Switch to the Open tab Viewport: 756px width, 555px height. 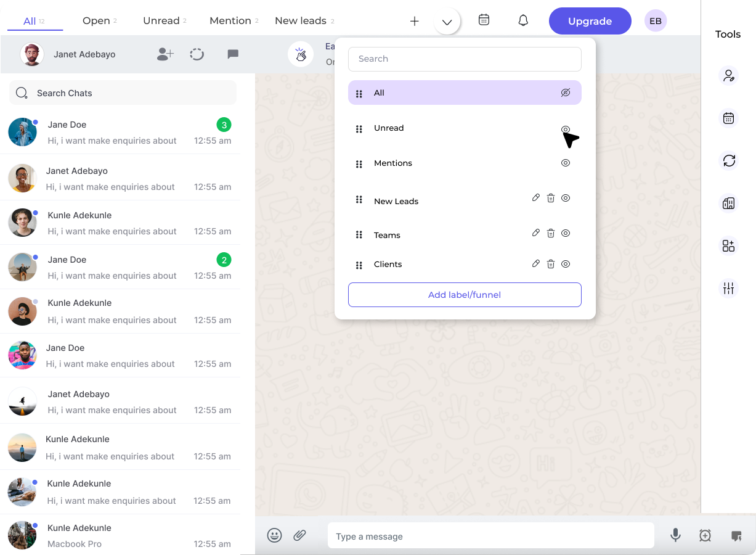[99, 20]
